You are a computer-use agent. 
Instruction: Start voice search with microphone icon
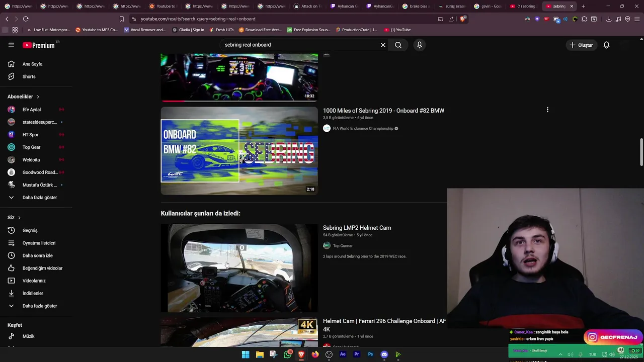(x=420, y=45)
